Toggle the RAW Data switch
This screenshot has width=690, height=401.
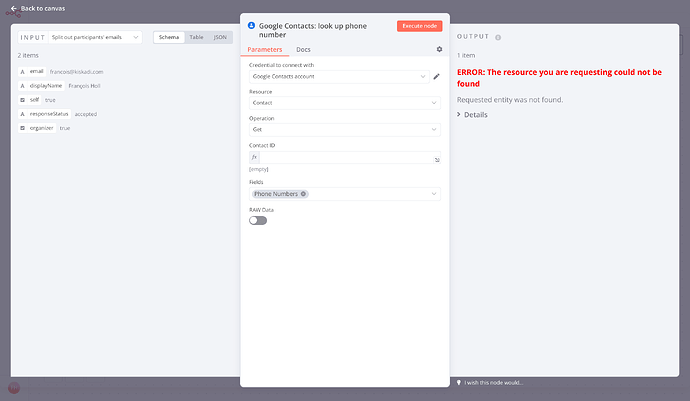(x=258, y=221)
